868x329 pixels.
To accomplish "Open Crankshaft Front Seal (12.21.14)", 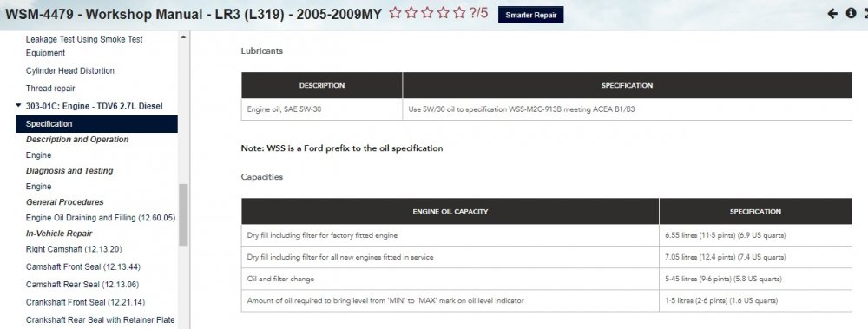I will click(x=85, y=302).
